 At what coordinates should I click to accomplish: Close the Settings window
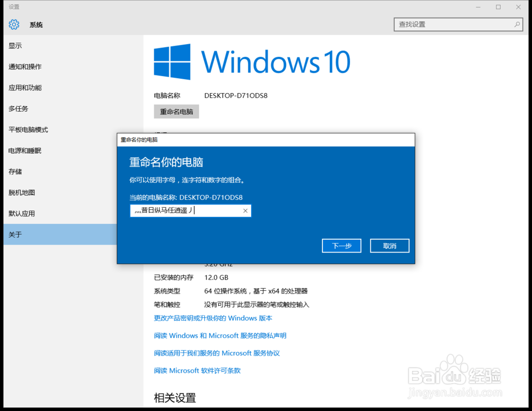(518, 7)
